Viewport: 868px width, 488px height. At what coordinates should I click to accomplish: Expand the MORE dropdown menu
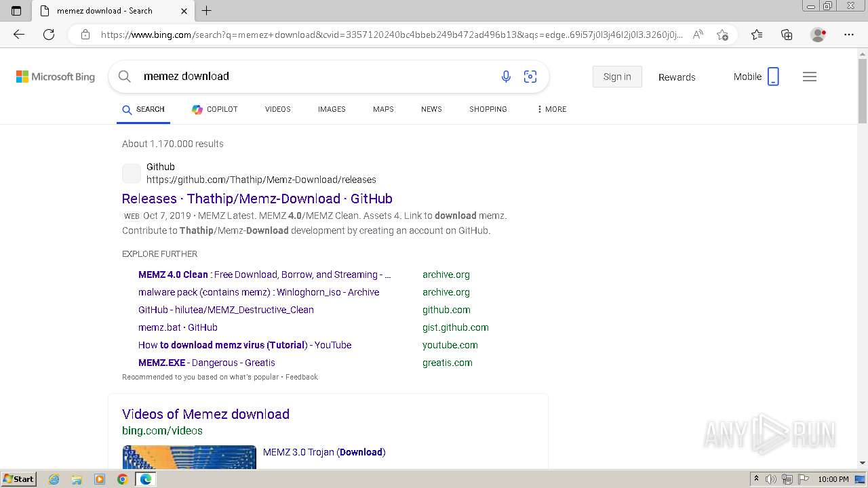[551, 109]
